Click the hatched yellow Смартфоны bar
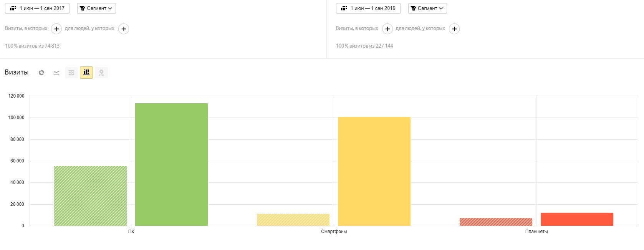The height and width of the screenshot is (250, 644). (x=293, y=220)
